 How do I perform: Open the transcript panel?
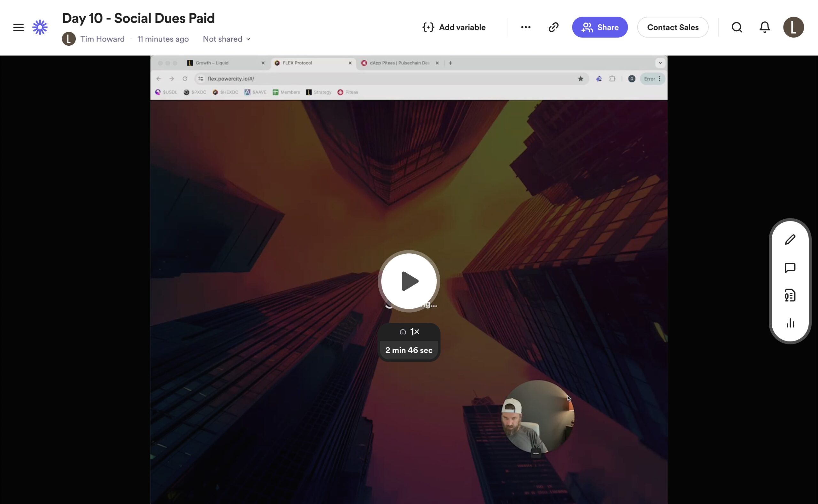tap(790, 296)
